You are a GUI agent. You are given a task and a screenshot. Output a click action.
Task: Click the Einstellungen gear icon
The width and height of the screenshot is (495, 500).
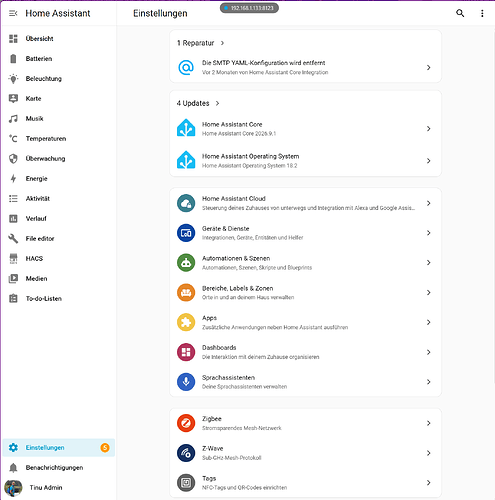click(x=13, y=448)
